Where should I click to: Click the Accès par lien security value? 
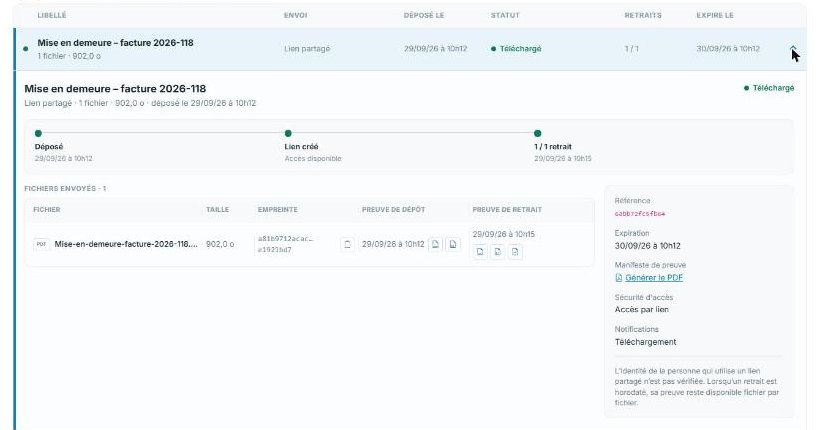pyautogui.click(x=642, y=310)
